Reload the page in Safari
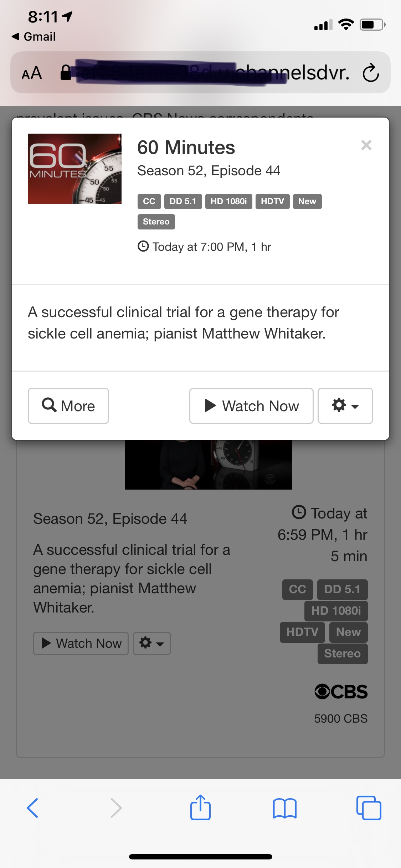The height and width of the screenshot is (868, 401). click(370, 73)
